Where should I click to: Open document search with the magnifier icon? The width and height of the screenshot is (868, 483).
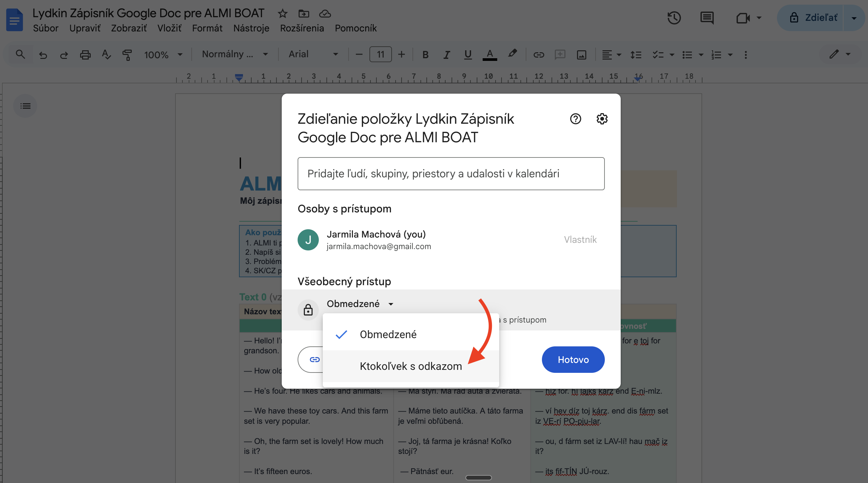point(20,54)
